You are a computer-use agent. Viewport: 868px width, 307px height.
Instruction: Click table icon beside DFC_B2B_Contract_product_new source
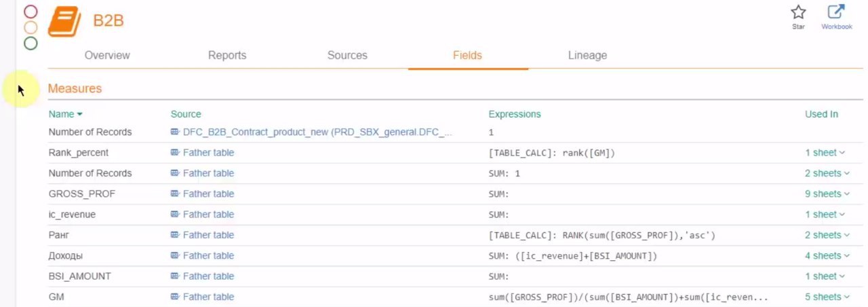tap(175, 132)
